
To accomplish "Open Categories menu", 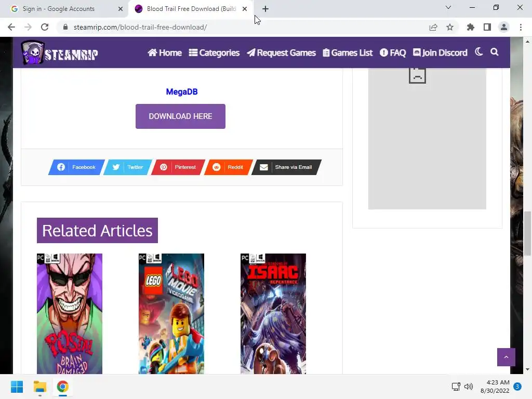I will (214, 52).
